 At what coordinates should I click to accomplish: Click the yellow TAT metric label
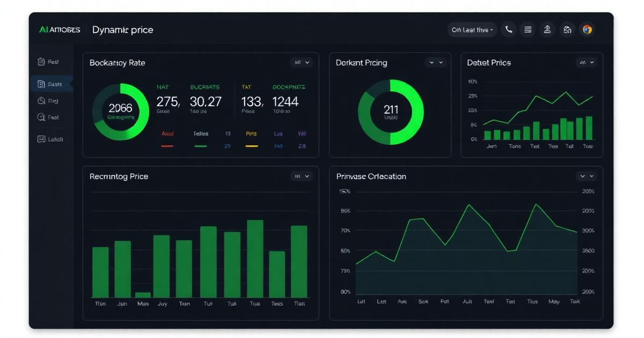coord(246,87)
